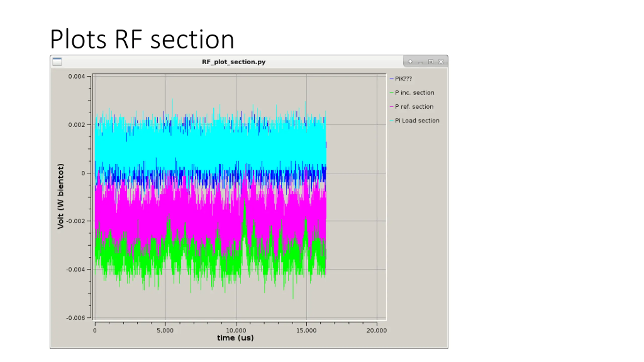Click the window menu icon in the title bar

tap(57, 62)
